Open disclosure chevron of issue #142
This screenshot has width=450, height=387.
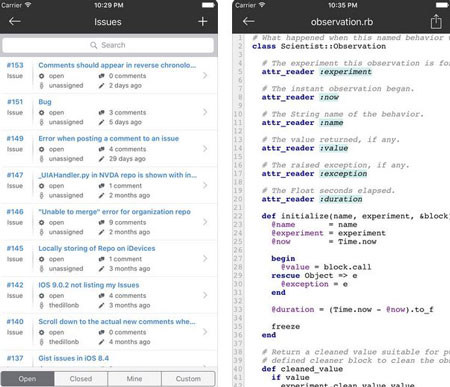click(205, 296)
